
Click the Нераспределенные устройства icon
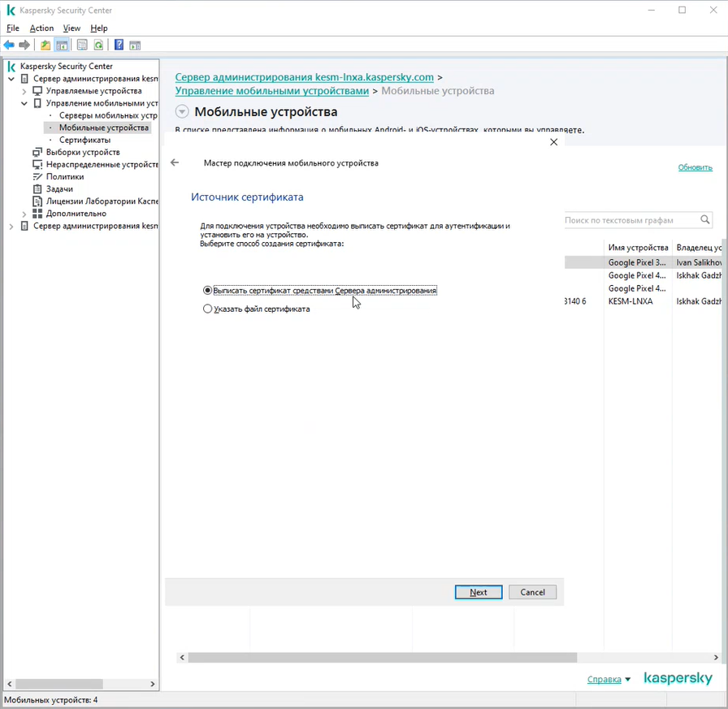(x=37, y=164)
